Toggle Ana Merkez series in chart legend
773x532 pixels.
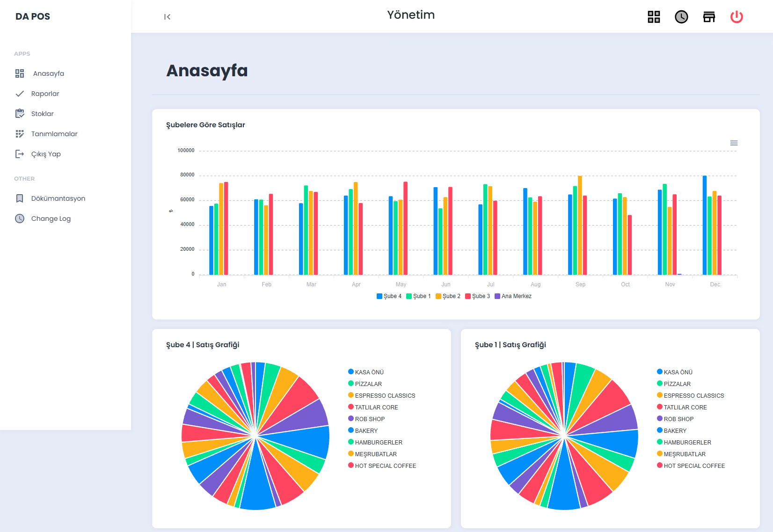coord(513,296)
